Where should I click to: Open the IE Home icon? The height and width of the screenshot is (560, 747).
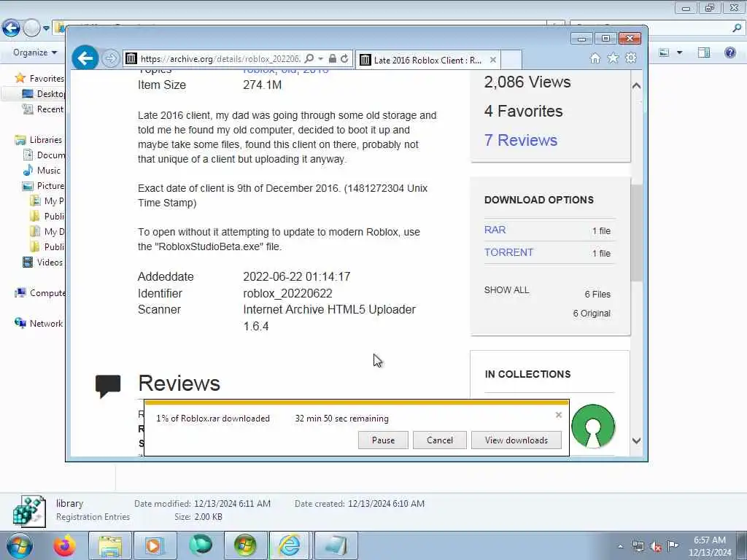(x=595, y=58)
